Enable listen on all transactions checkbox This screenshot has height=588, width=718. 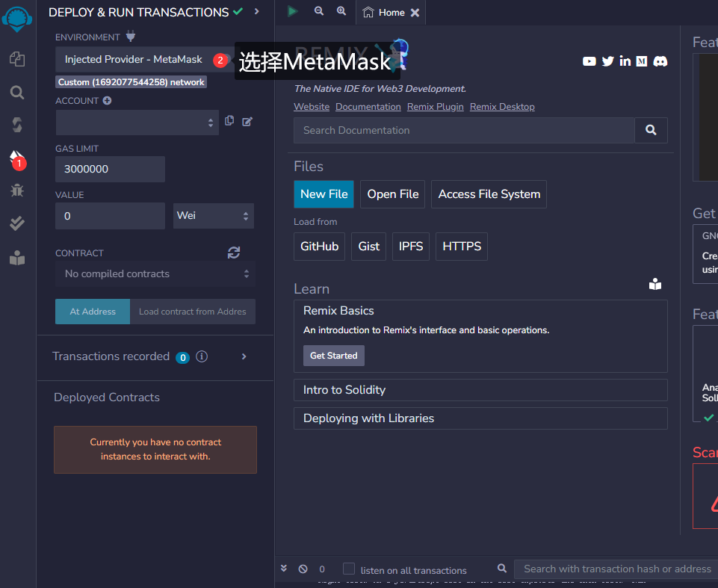(x=349, y=569)
